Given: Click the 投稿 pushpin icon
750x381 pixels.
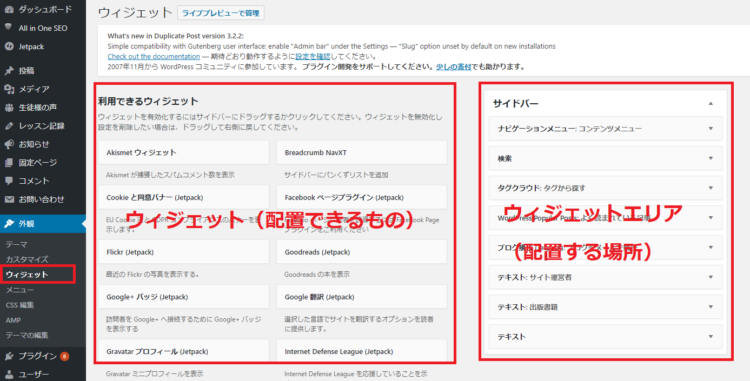Looking at the screenshot, I should 9,71.
